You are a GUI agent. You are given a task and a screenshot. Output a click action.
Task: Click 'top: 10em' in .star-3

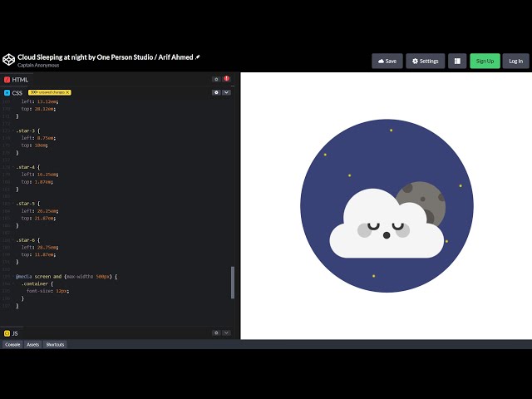tap(35, 145)
